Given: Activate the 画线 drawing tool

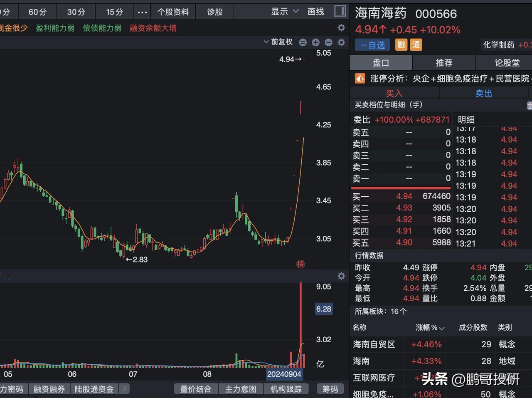Looking at the screenshot, I should tap(316, 12).
